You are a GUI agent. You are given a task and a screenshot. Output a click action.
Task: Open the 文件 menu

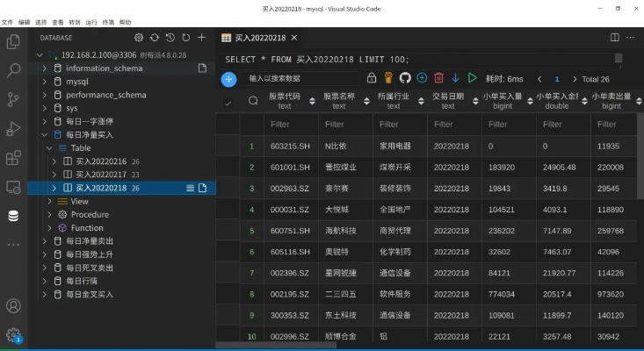click(x=7, y=22)
